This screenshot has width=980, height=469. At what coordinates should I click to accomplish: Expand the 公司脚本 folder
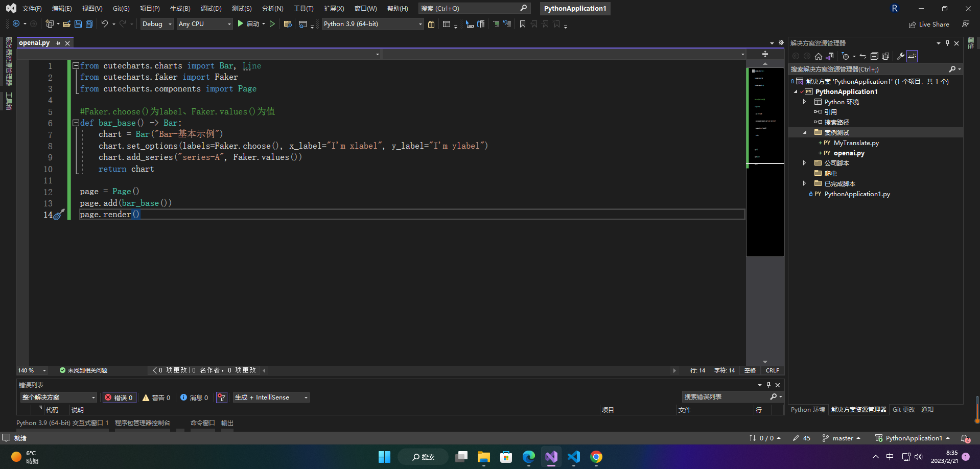(805, 163)
